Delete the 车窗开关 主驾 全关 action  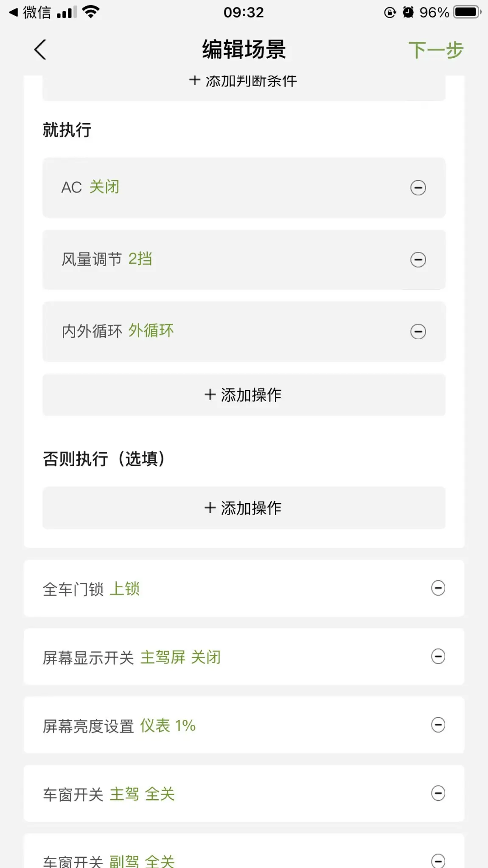tap(438, 793)
